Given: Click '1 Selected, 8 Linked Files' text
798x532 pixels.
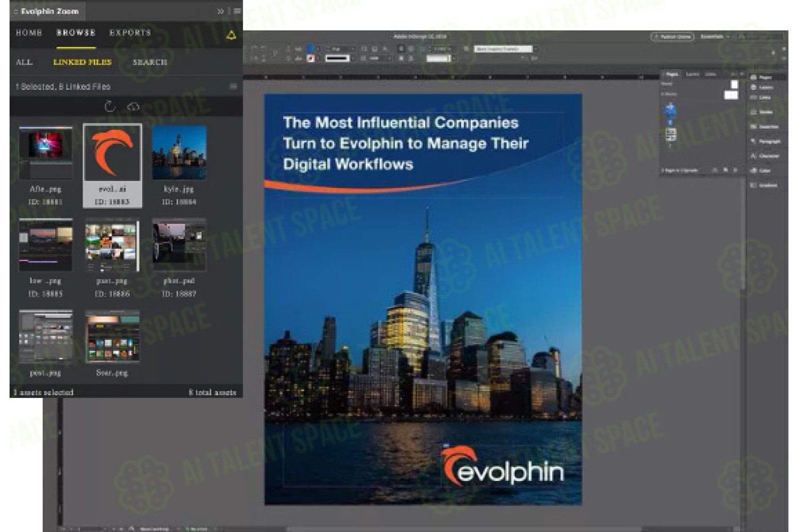Looking at the screenshot, I should (63, 86).
